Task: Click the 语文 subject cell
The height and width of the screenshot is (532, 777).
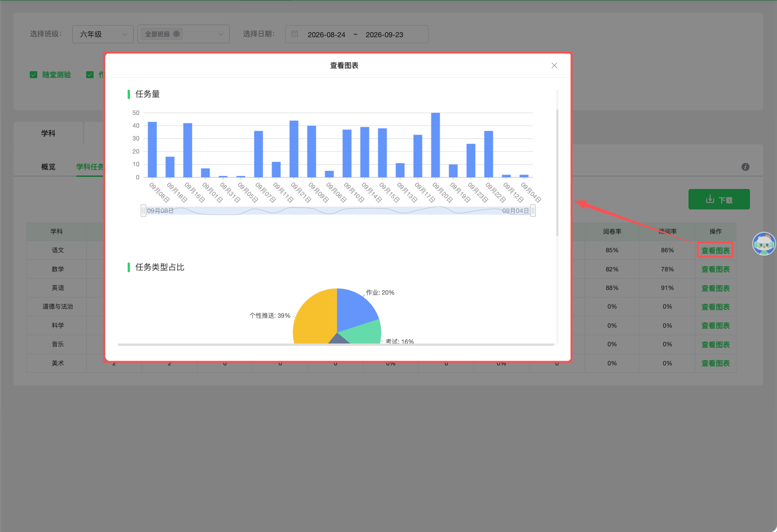Action: [57, 250]
